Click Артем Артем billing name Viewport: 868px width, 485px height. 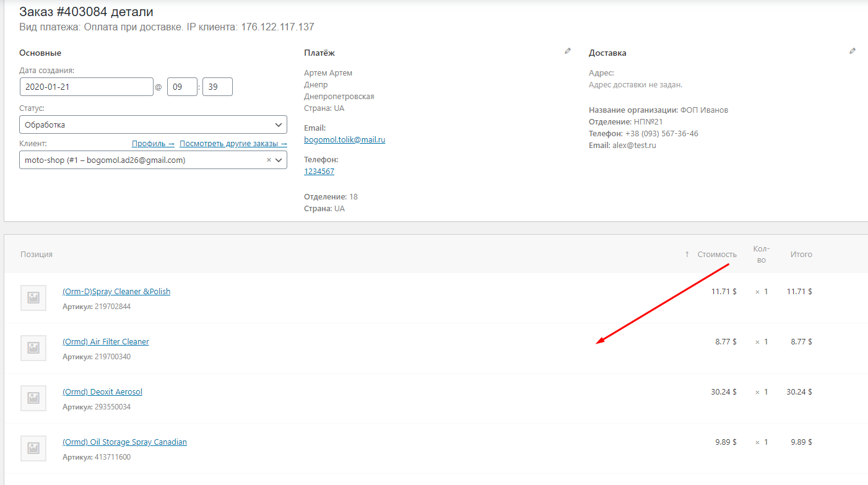pos(328,73)
